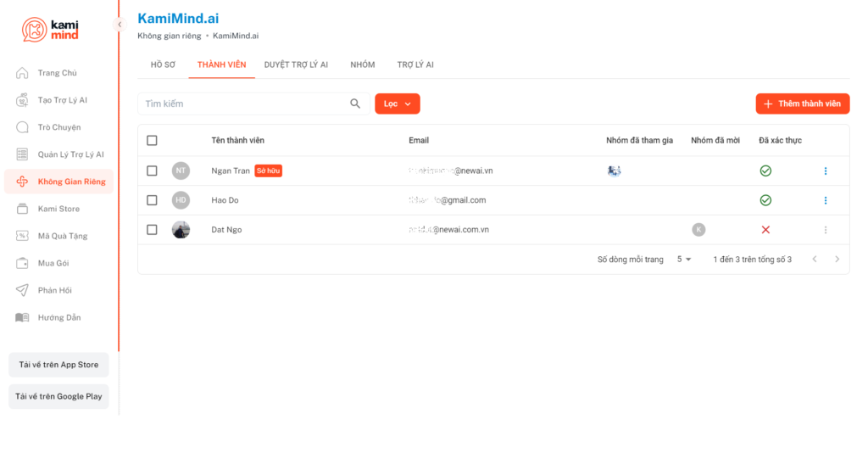Open Trang Chủ home icon
Viewport: 868px width, 453px height.
[x=22, y=73]
